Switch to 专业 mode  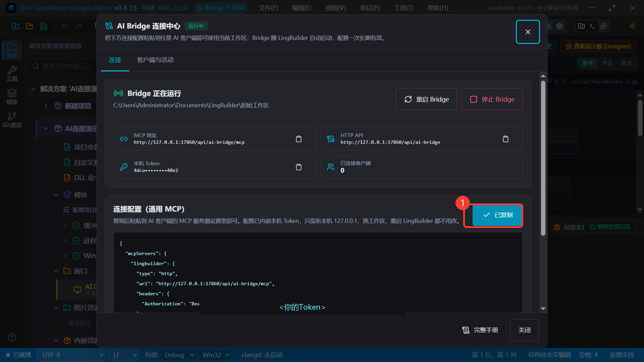tap(607, 63)
